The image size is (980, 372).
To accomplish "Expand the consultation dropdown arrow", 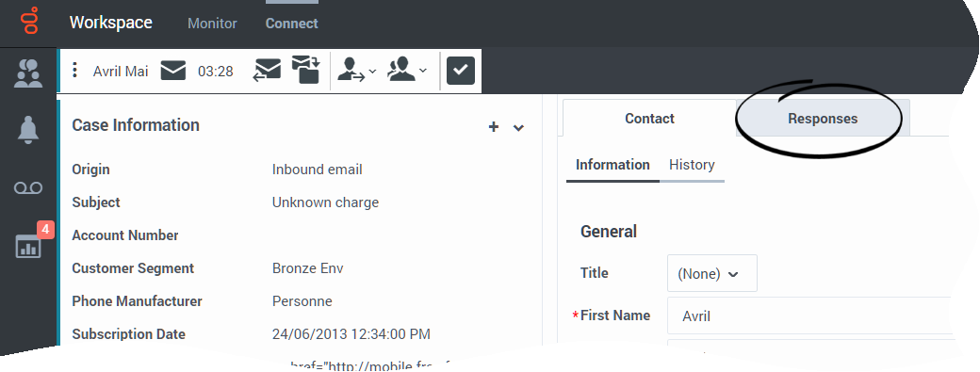I will point(422,72).
